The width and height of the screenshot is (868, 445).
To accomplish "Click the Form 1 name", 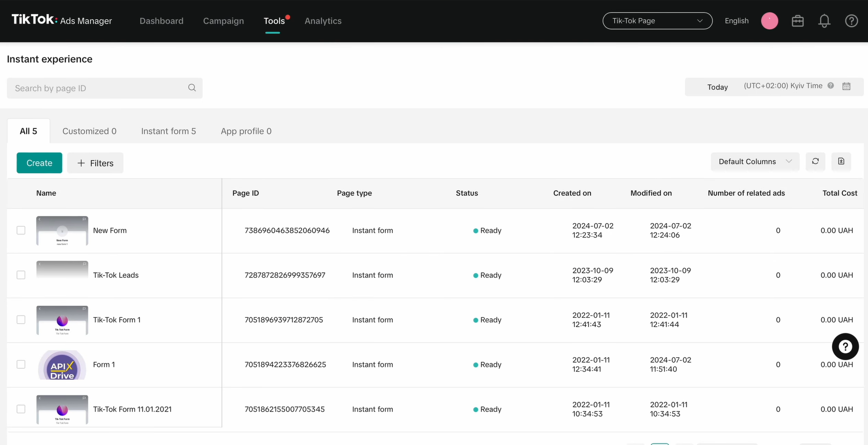I will (104, 364).
